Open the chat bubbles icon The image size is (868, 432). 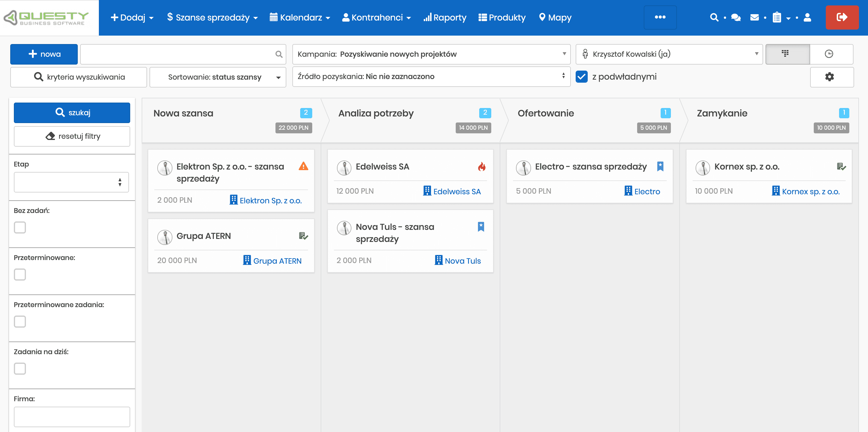click(x=736, y=17)
